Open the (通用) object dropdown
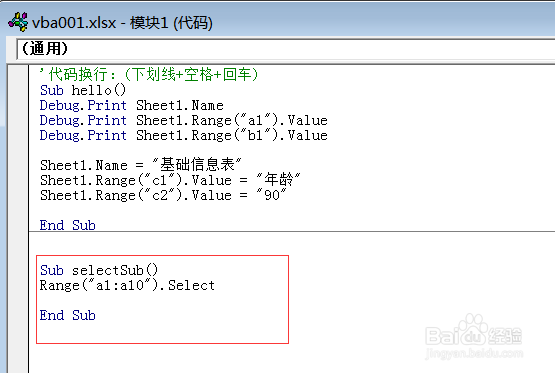This screenshot has height=373, width=555. click(285, 49)
